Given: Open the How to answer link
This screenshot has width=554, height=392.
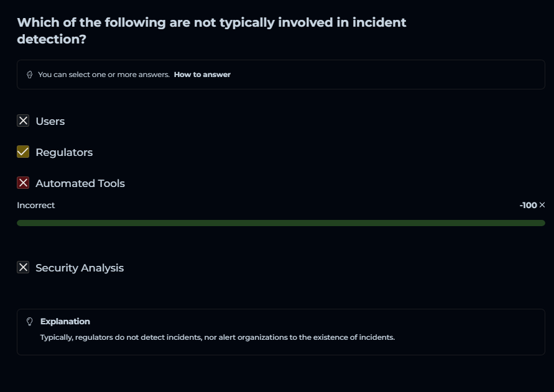Looking at the screenshot, I should pyautogui.click(x=202, y=75).
